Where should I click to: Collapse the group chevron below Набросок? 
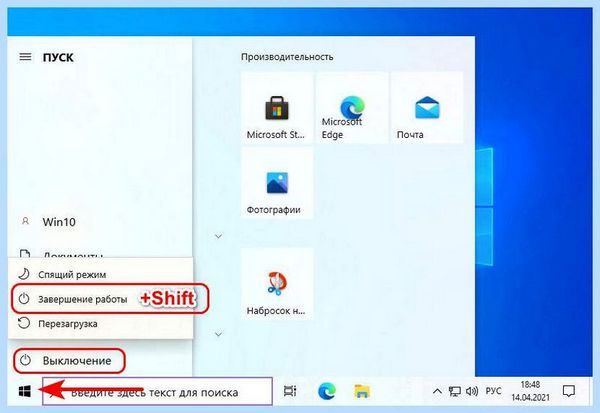click(218, 334)
